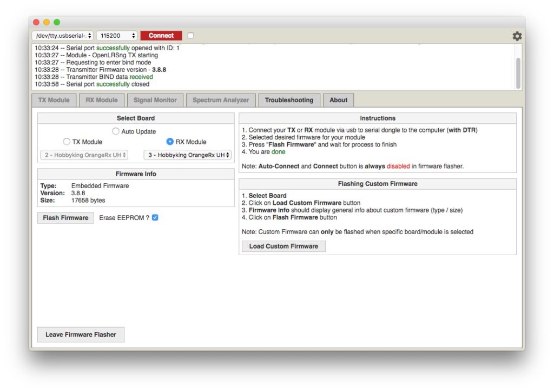Open the TX board selection dropdown

(x=84, y=155)
